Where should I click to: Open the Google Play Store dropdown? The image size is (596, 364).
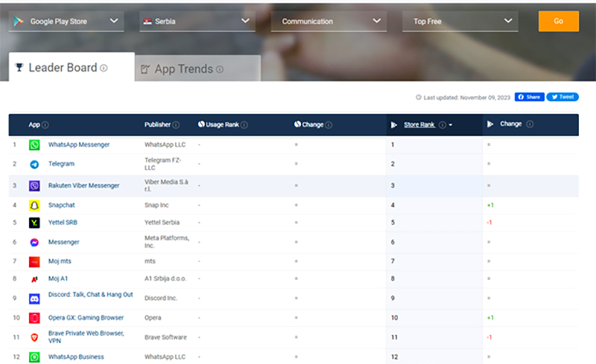[x=66, y=22]
